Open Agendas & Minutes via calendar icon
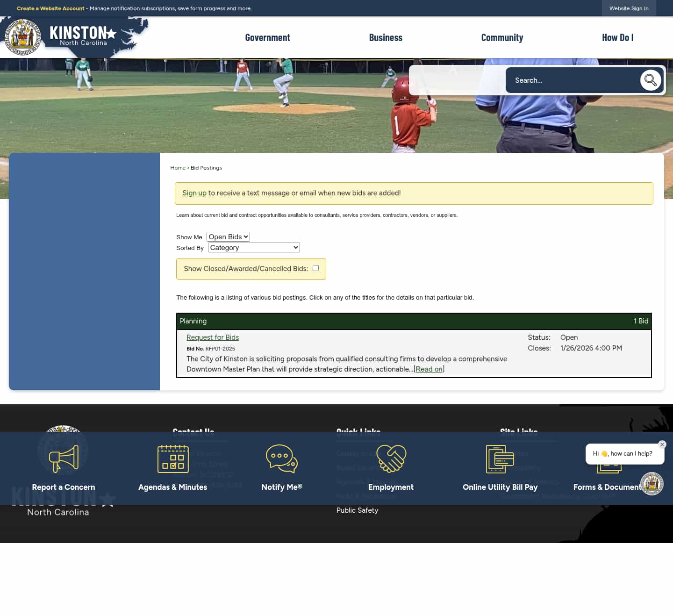673x616 pixels. pyautogui.click(x=172, y=459)
